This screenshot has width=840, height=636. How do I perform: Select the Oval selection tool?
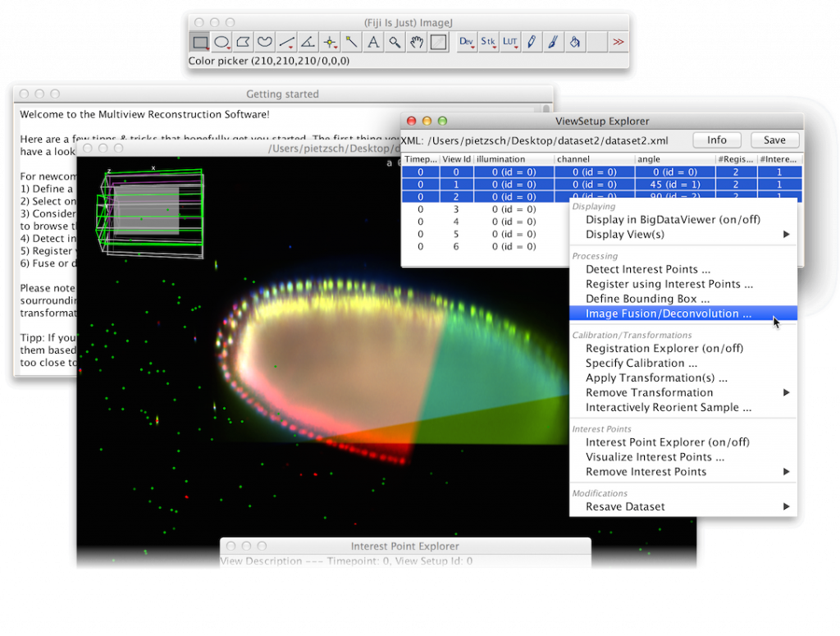221,42
